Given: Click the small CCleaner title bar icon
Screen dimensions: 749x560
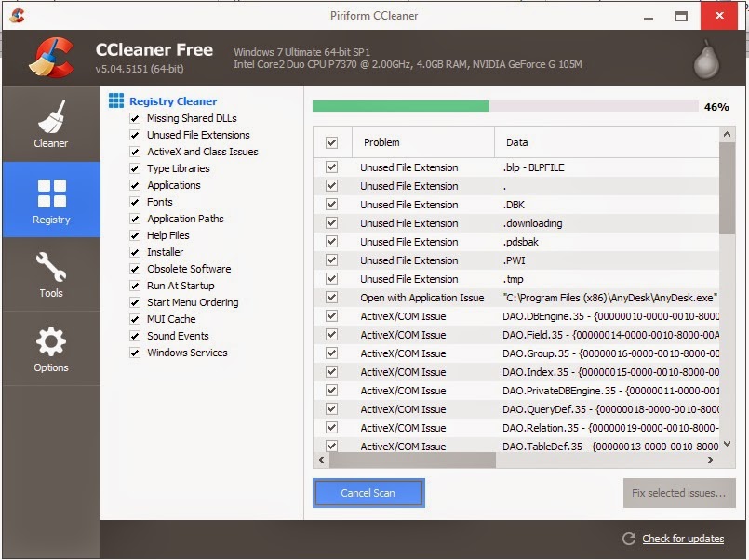Looking at the screenshot, I should click(17, 15).
